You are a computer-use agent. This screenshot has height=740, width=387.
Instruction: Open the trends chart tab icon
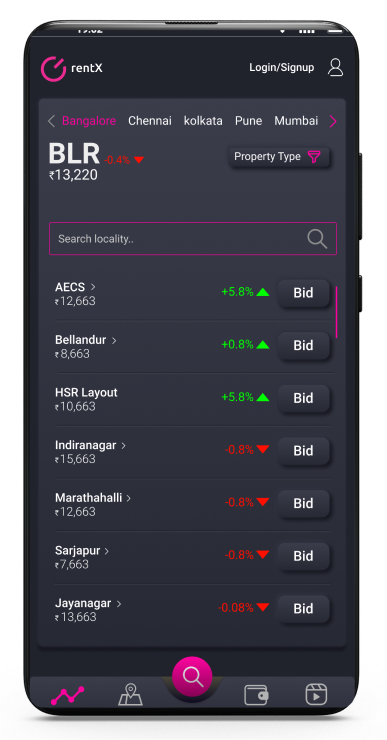[67, 696]
